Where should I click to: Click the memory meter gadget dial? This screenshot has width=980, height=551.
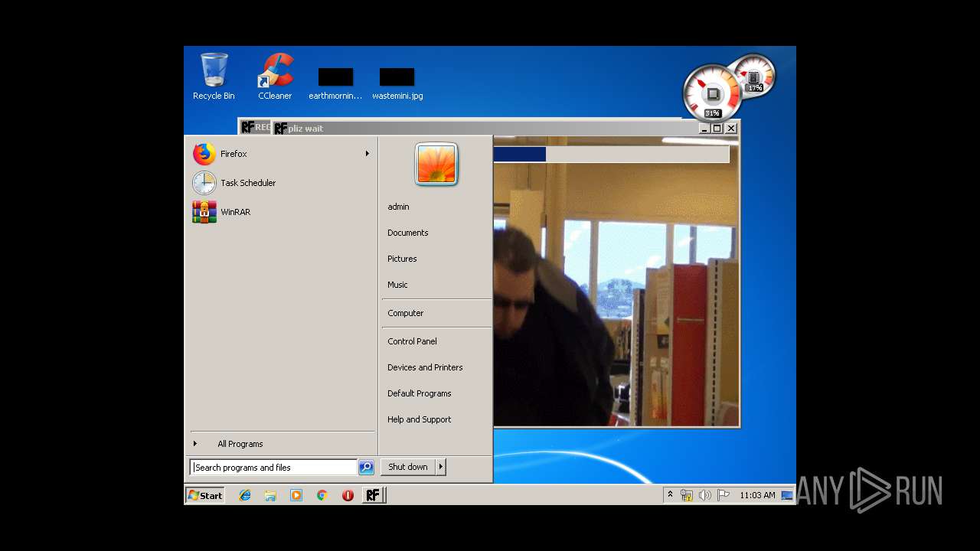(x=754, y=77)
